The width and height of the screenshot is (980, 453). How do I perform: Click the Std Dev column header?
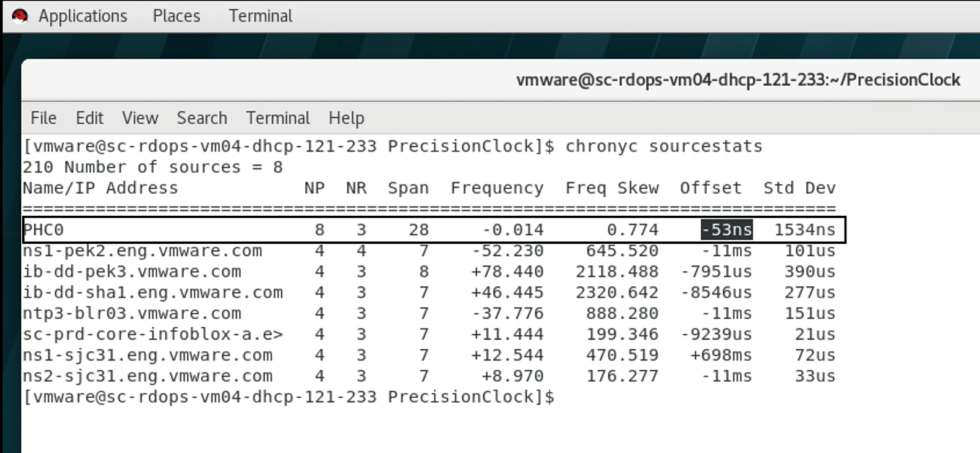(799, 188)
